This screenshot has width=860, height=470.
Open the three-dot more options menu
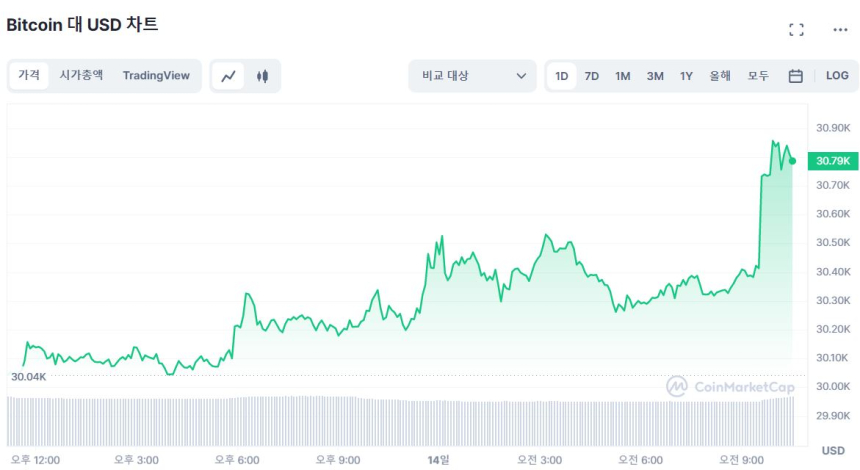840,30
